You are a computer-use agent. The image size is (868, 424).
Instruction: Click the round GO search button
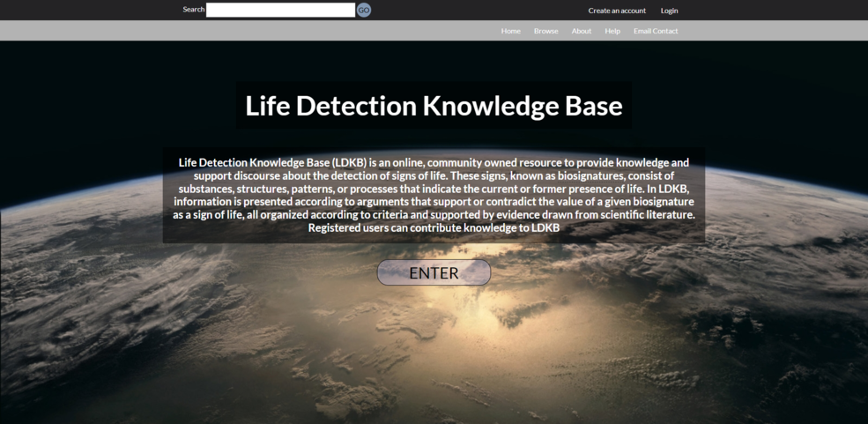click(364, 10)
